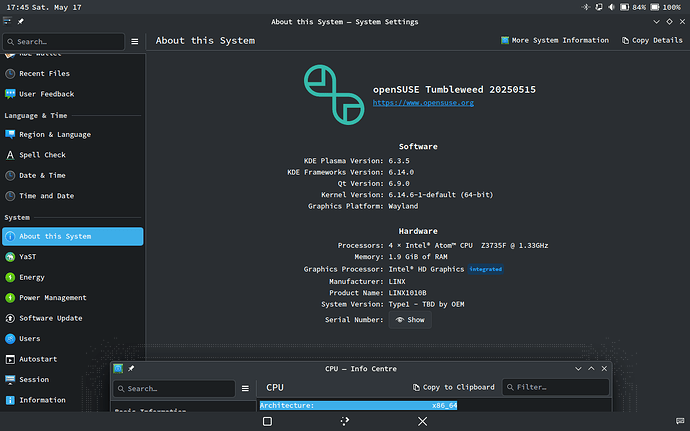Open System Settings hamburger menu

135,41
